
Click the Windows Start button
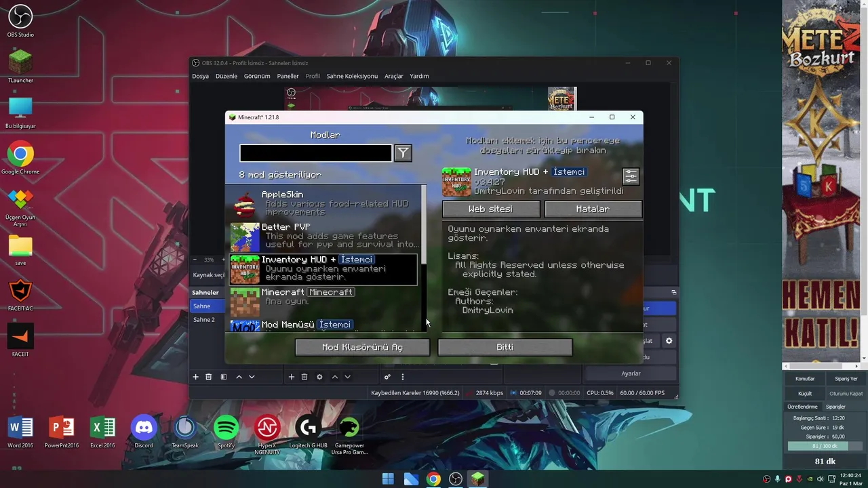(x=388, y=479)
